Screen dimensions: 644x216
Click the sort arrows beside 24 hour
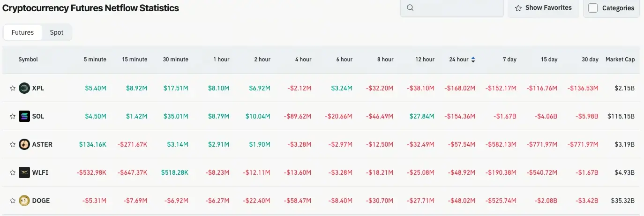pos(473,60)
